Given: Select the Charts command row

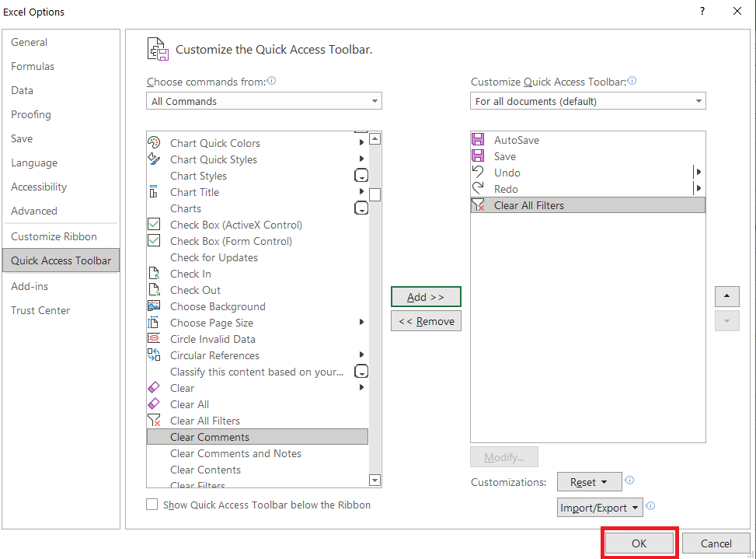Looking at the screenshot, I should [x=257, y=208].
